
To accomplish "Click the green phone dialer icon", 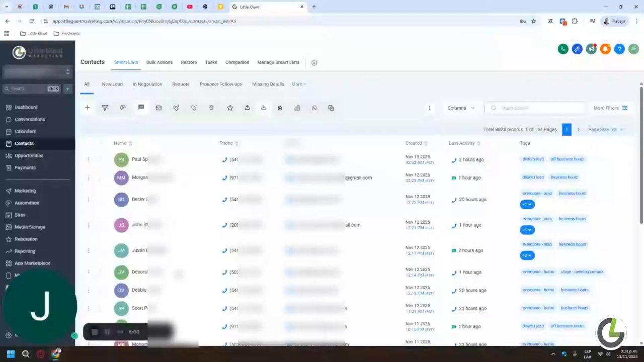I will [563, 49].
